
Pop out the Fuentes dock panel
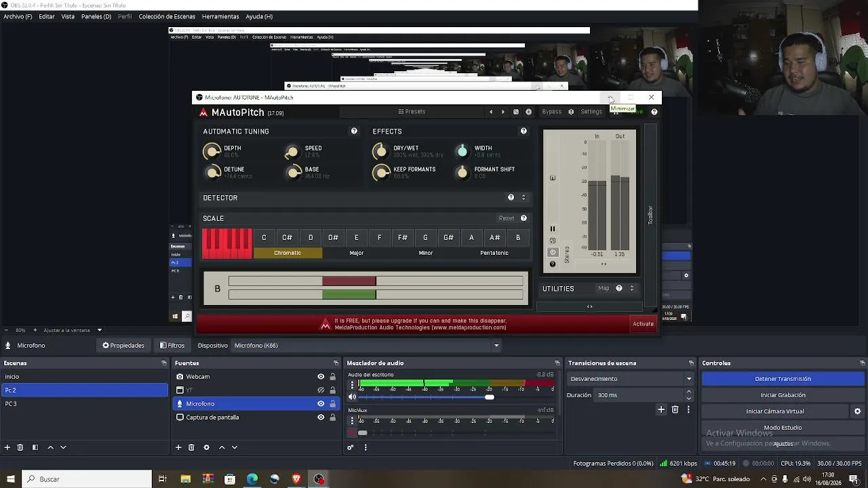(x=335, y=363)
